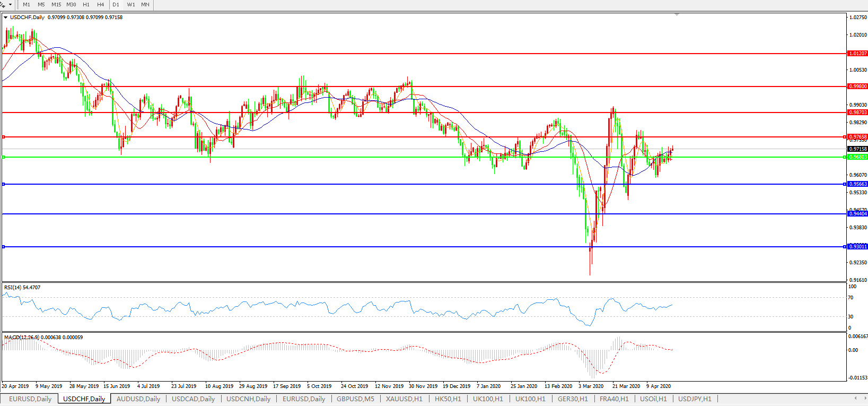868x406 pixels.
Task: Click the gray chart shift triangle marker
Action: tap(677, 14)
